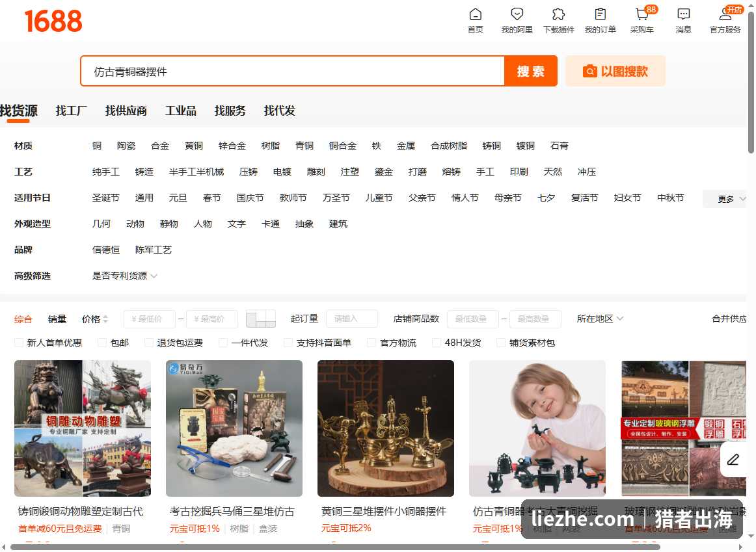Open child with bronze toys image
This screenshot has width=756, height=552.
coord(537,428)
